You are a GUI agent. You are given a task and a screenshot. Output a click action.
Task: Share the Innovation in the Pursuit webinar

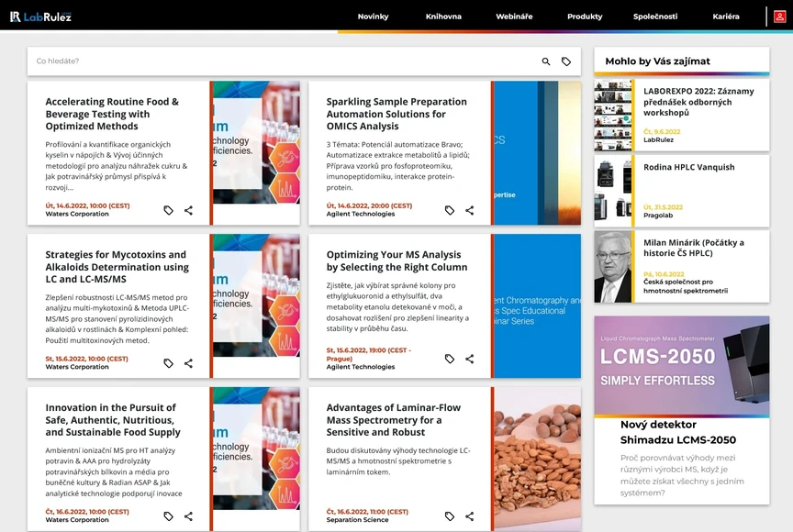[189, 516]
